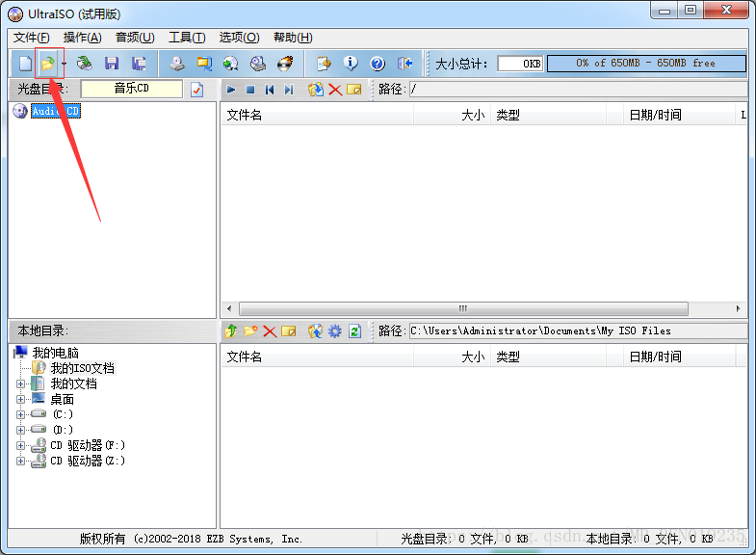The height and width of the screenshot is (555, 756).
Task: Open the 音频(U) menu
Action: coord(135,38)
